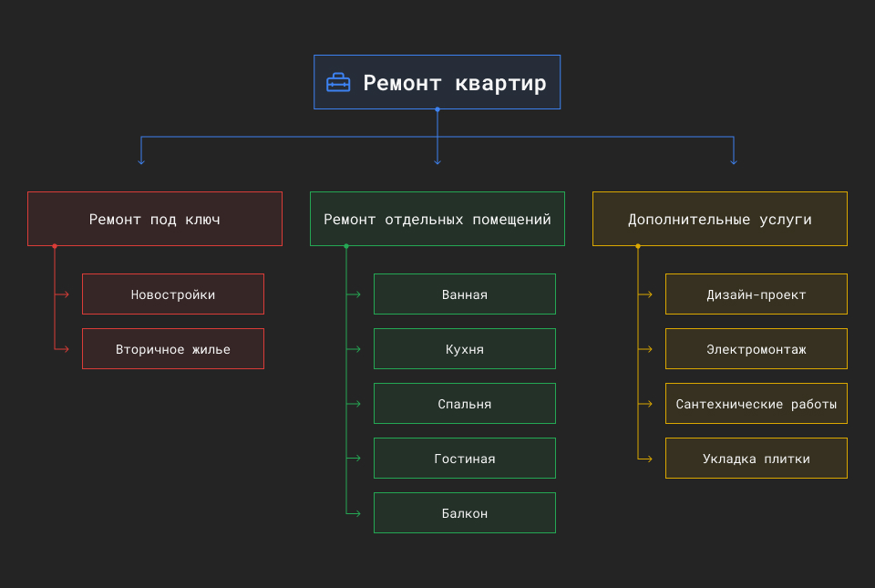Open the Кухня node

pos(465,348)
